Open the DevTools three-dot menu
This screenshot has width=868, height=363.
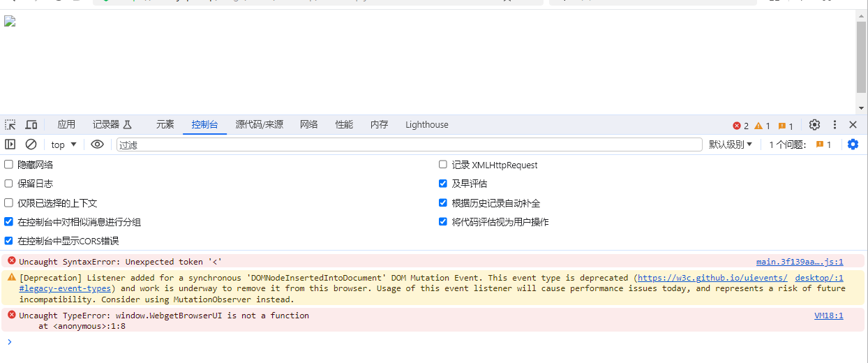coord(835,125)
